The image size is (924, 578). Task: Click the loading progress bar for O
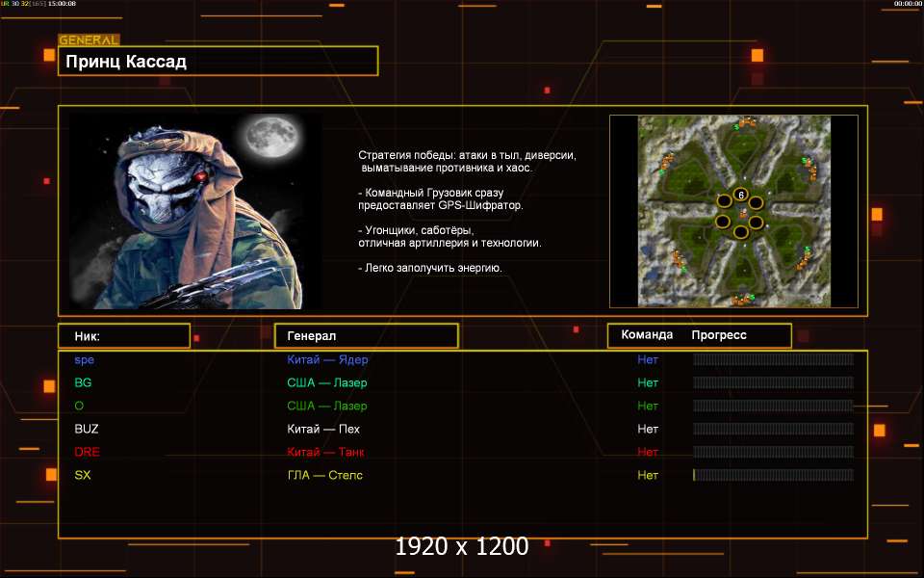pos(773,406)
